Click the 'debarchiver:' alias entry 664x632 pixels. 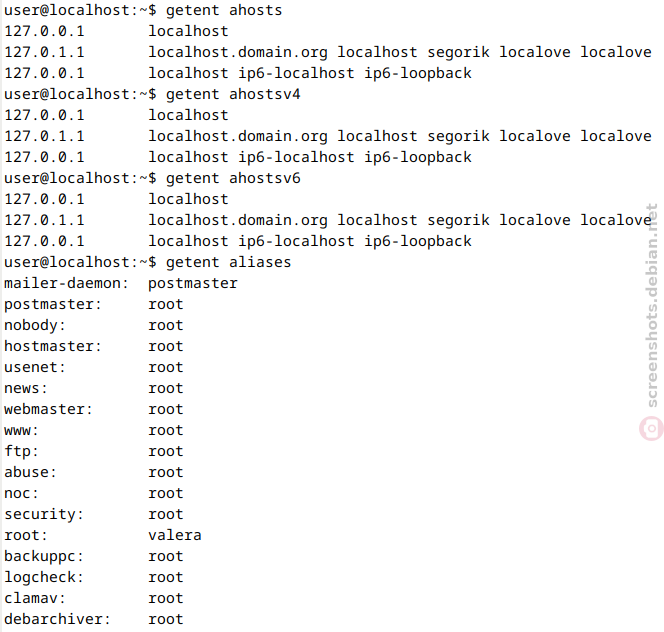click(57, 619)
